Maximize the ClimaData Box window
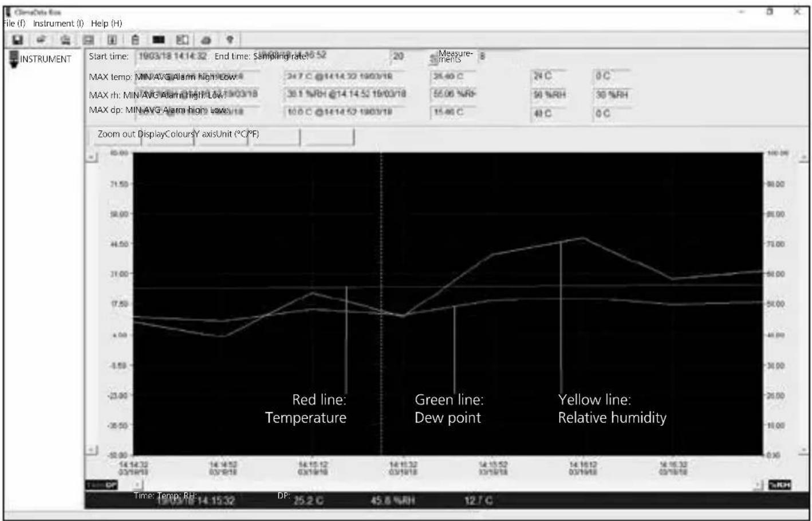The width and height of the screenshot is (812, 521). pyautogui.click(x=770, y=11)
